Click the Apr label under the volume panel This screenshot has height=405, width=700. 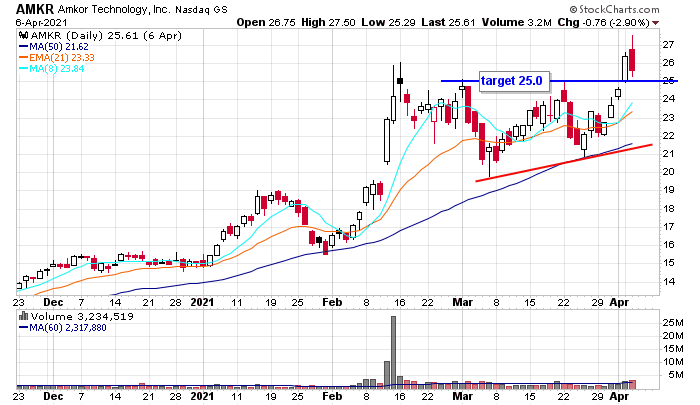tap(619, 396)
